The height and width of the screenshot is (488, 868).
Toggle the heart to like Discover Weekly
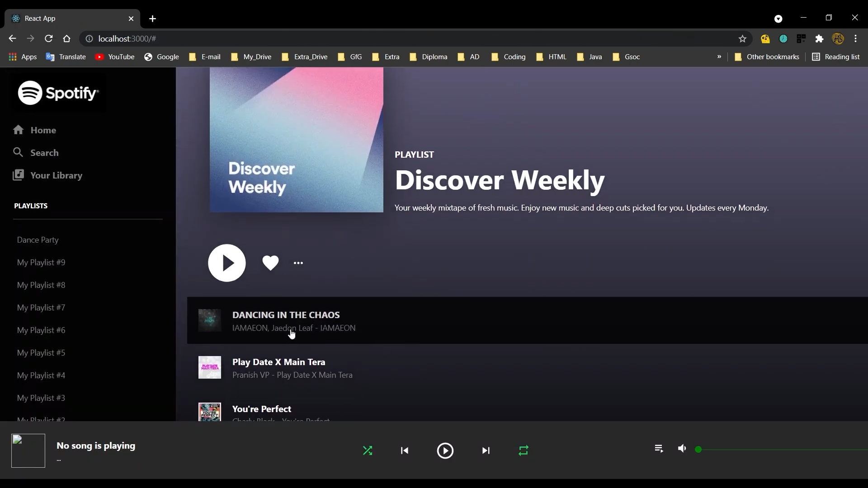click(x=270, y=263)
